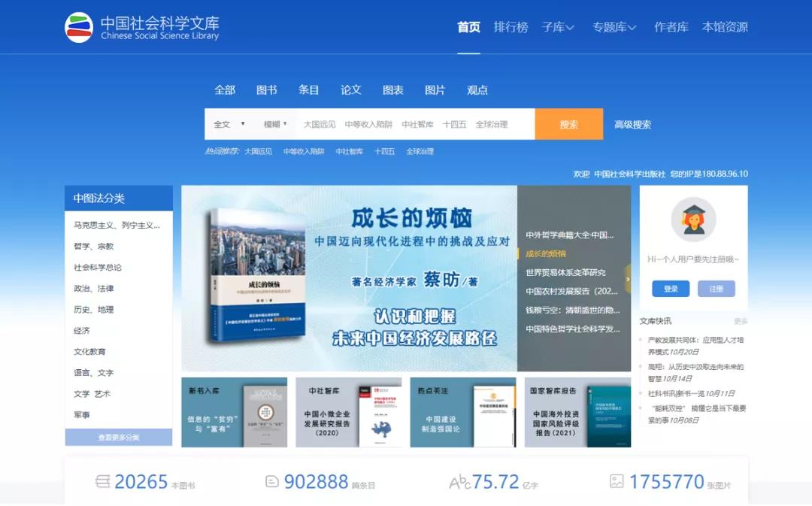The height and width of the screenshot is (506, 812).
Task: Click hot keyword 十四五 below search box
Action: click(x=384, y=151)
